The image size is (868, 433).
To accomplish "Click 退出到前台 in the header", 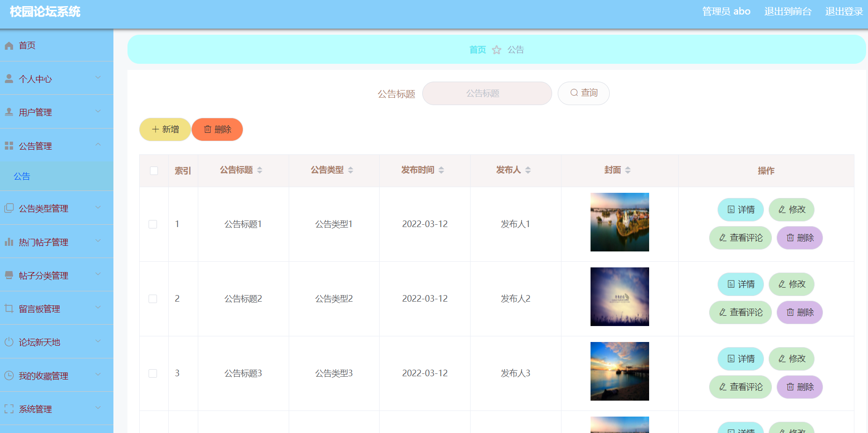I will (x=788, y=11).
